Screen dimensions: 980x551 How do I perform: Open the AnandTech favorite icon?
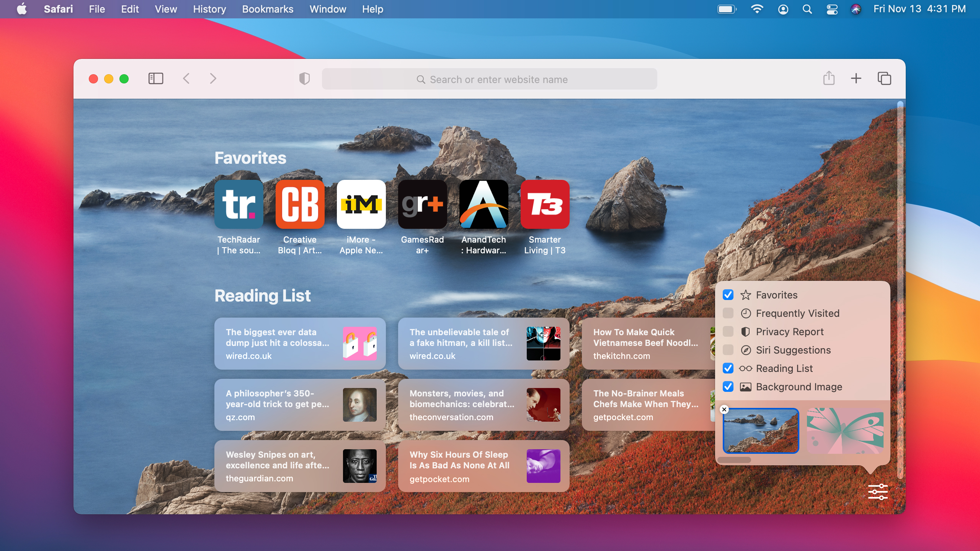pos(483,204)
